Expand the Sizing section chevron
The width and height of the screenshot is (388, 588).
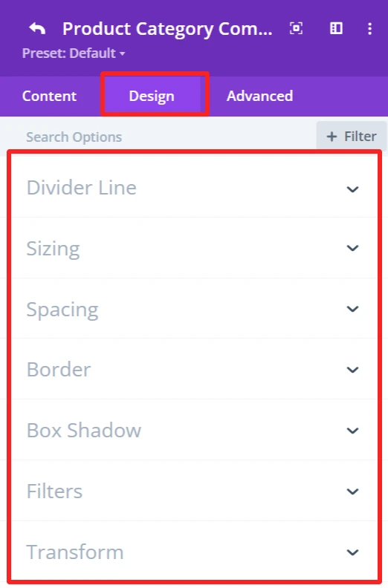(x=352, y=248)
